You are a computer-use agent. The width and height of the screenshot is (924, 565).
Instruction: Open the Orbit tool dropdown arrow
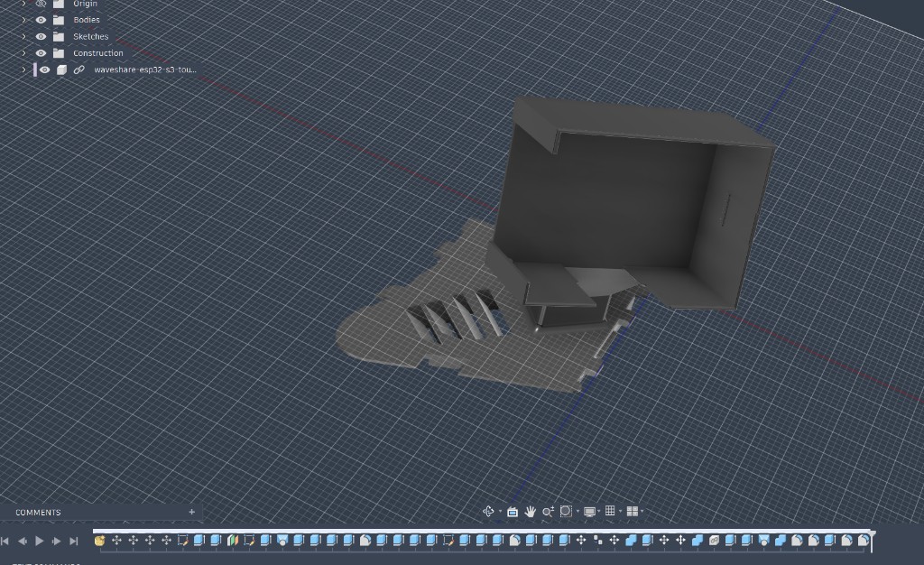(500, 512)
